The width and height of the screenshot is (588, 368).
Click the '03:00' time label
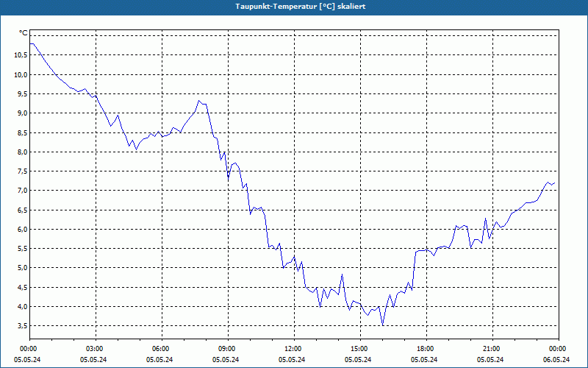96,349
